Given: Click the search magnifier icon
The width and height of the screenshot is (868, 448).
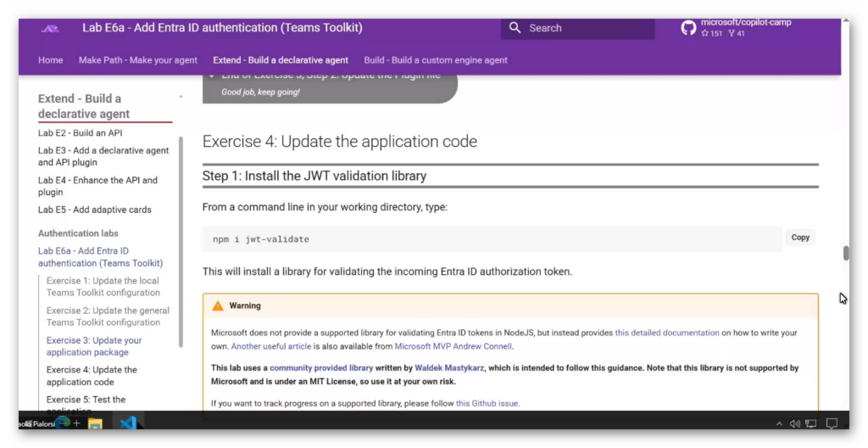Looking at the screenshot, I should coord(515,28).
